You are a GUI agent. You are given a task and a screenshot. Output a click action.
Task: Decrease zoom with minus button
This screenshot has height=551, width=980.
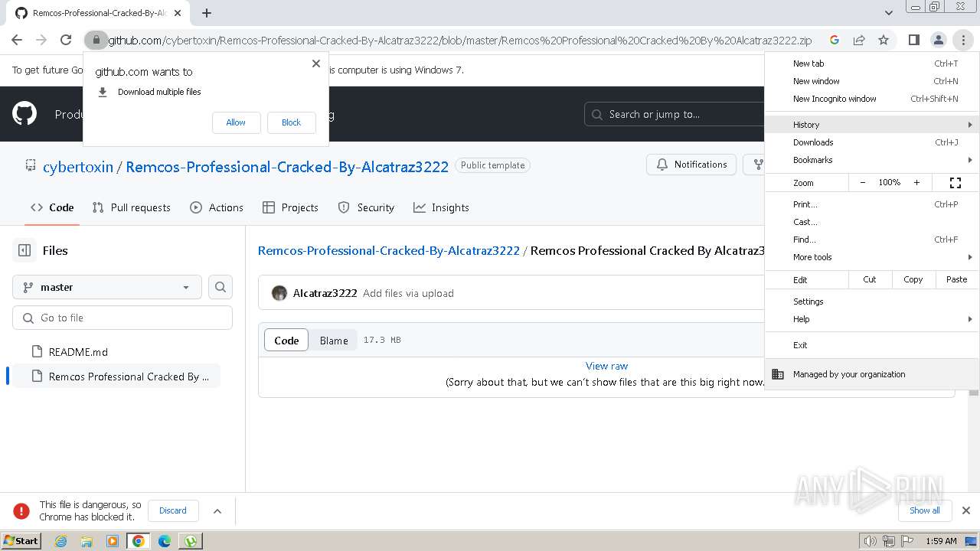[x=863, y=183]
